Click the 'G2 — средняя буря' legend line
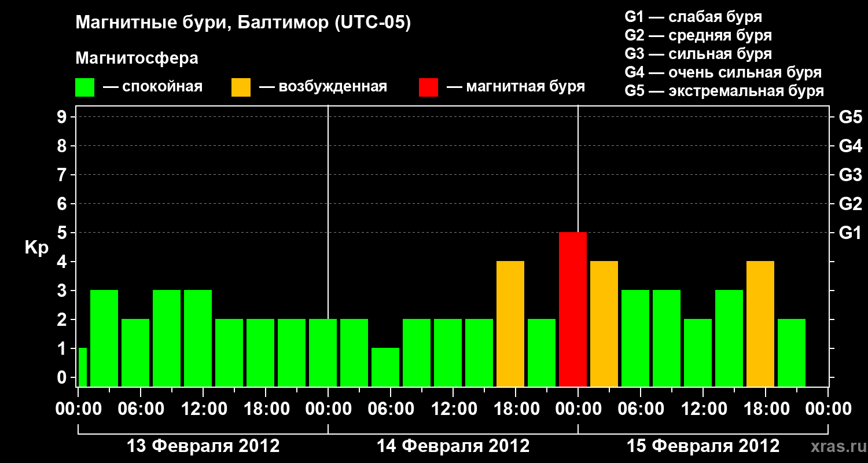This screenshot has width=868, height=463. pos(698,35)
